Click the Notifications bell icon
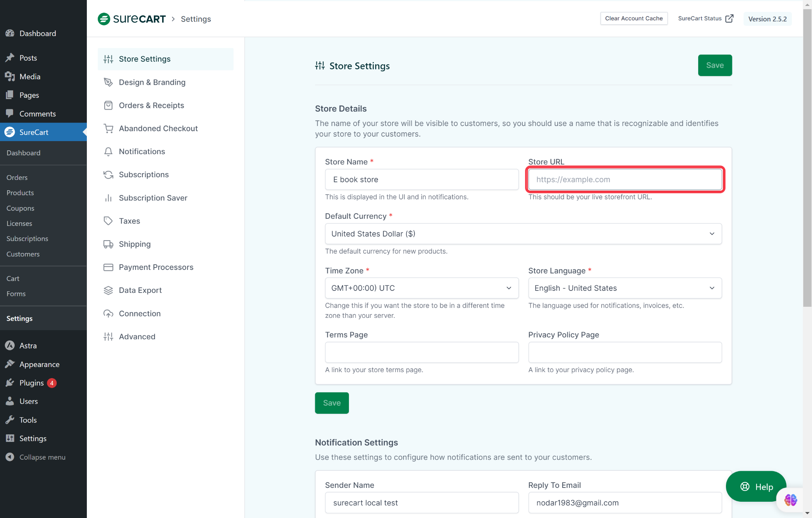Image resolution: width=812 pixels, height=518 pixels. pos(108,152)
